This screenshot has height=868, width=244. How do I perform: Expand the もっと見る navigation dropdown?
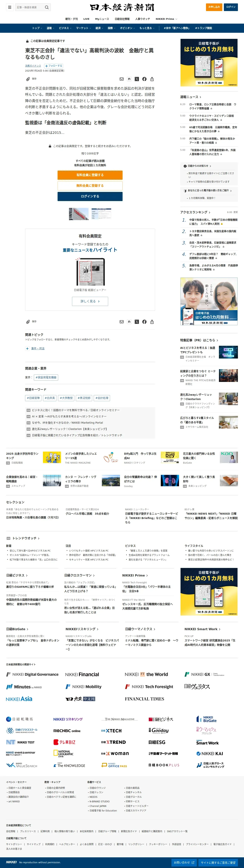pyautogui.click(x=147, y=28)
